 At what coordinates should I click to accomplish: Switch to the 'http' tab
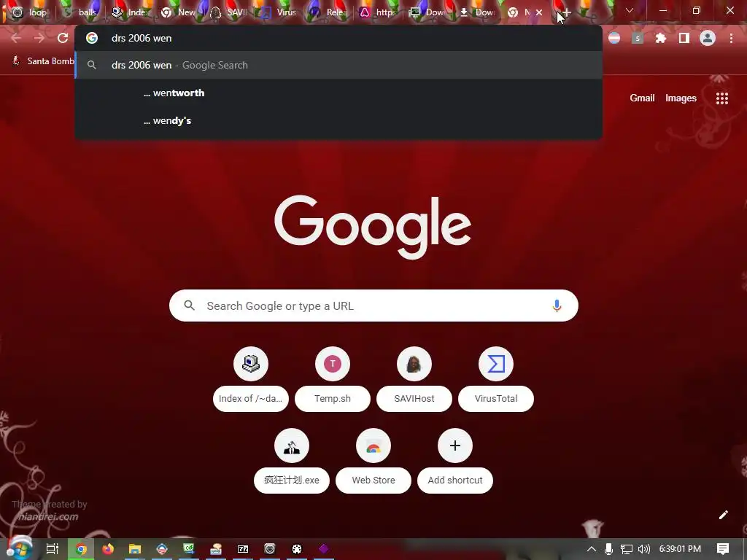click(379, 12)
